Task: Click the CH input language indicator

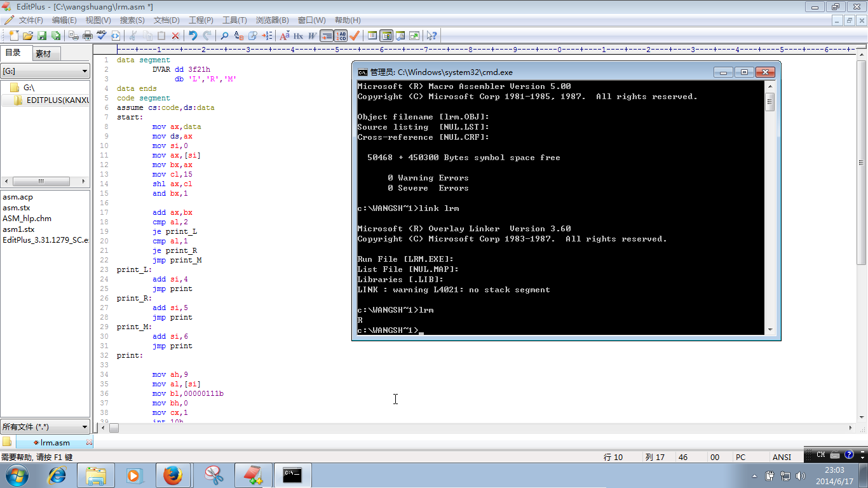Action: [821, 454]
